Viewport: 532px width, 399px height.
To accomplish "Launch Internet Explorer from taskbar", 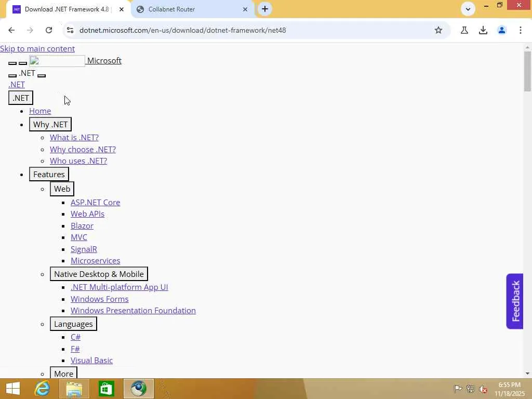I will pyautogui.click(x=43, y=389).
